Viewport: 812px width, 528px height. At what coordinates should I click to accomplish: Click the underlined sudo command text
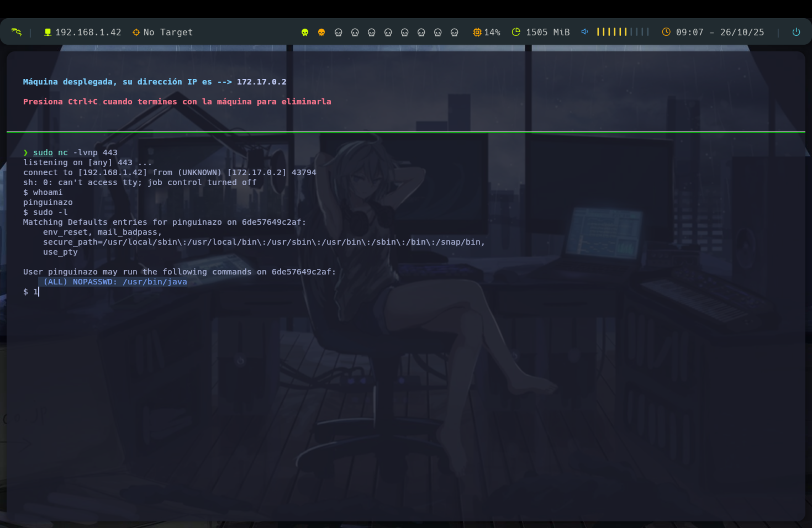(43, 152)
